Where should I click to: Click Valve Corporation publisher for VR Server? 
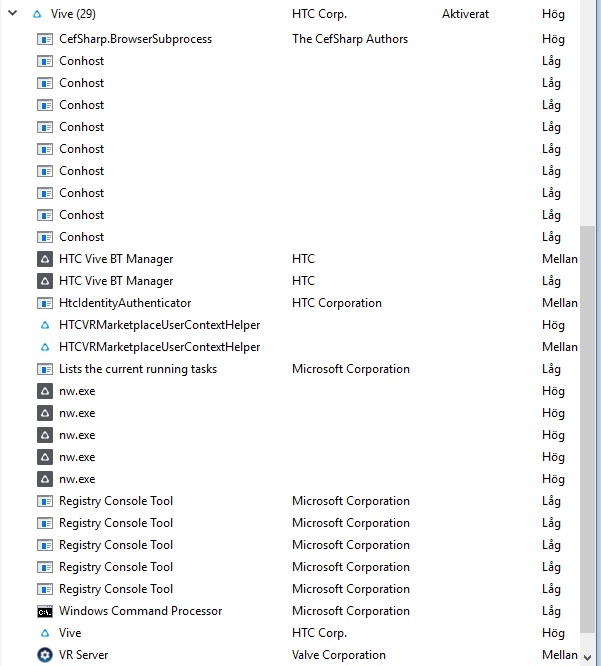click(x=339, y=655)
